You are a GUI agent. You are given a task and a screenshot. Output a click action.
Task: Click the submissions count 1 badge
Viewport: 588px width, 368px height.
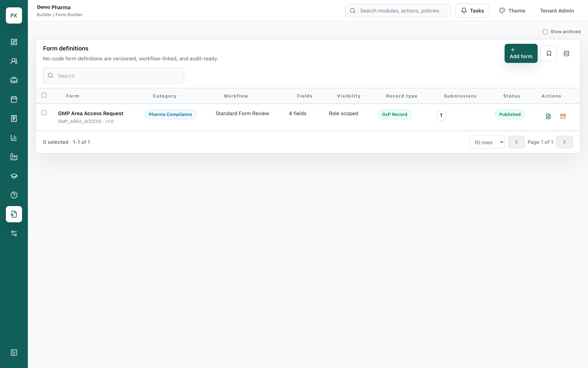tap(441, 115)
